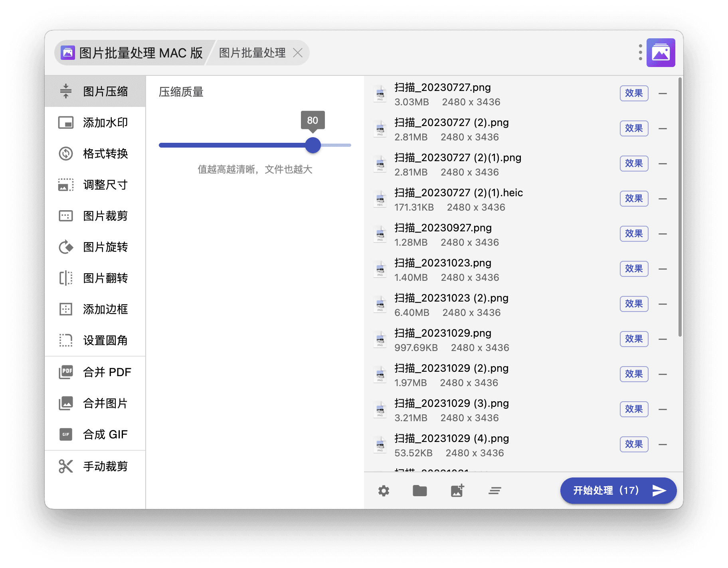The image size is (728, 568).
Task: Click the quality slider's light right track
Action: click(336, 145)
